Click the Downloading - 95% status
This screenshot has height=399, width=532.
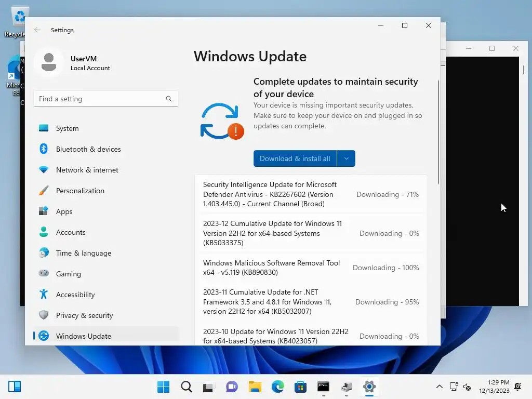[387, 302]
